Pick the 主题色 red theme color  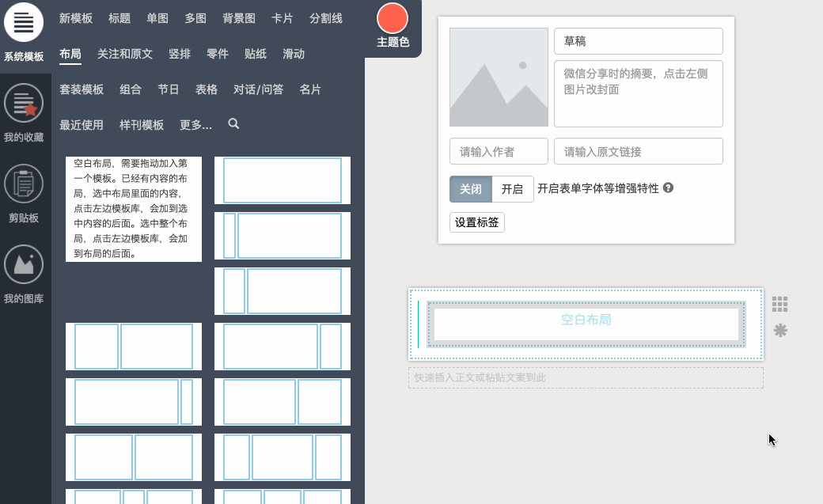393,18
